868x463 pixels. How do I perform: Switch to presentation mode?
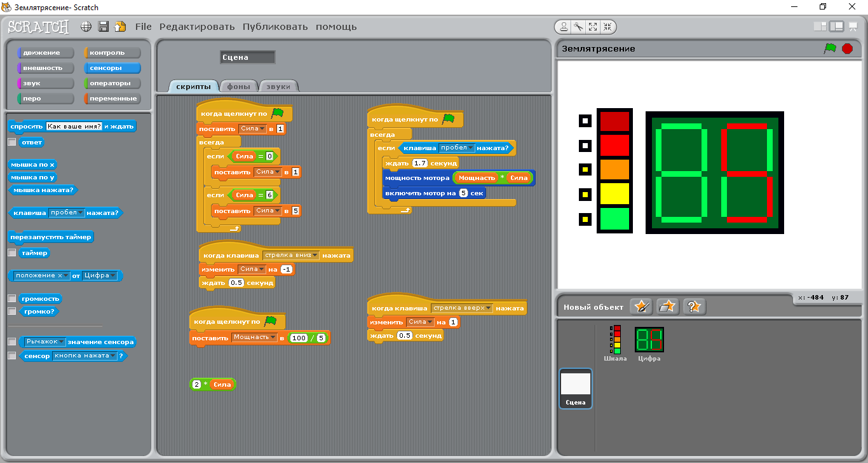pyautogui.click(x=853, y=27)
